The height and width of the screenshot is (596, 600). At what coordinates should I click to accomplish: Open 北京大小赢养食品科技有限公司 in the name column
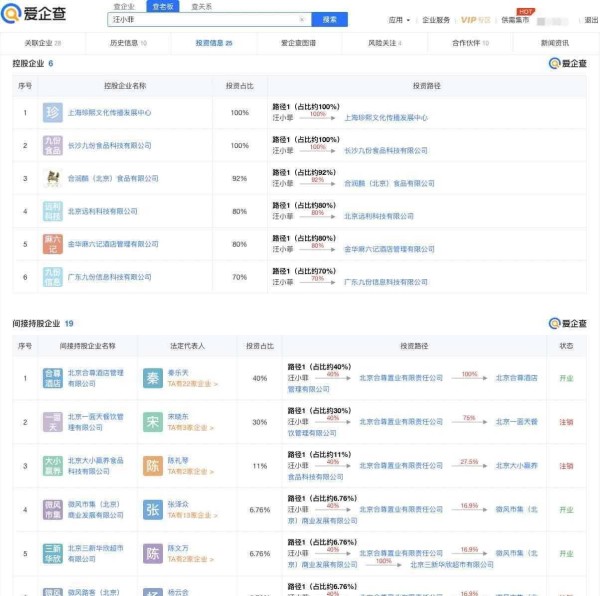coord(96,466)
